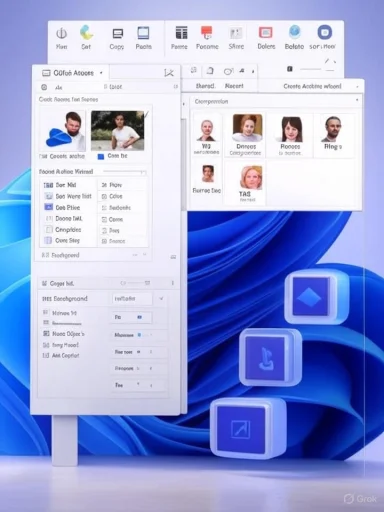Image resolution: width=384 pixels, height=512 pixels.
Task: Click the dark table icon in the ribbon
Action: (x=181, y=33)
